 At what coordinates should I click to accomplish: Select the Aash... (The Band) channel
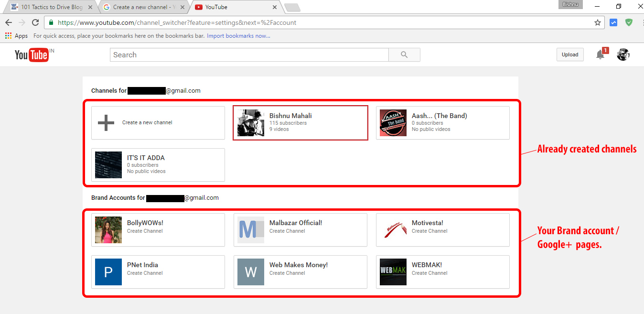click(x=443, y=123)
